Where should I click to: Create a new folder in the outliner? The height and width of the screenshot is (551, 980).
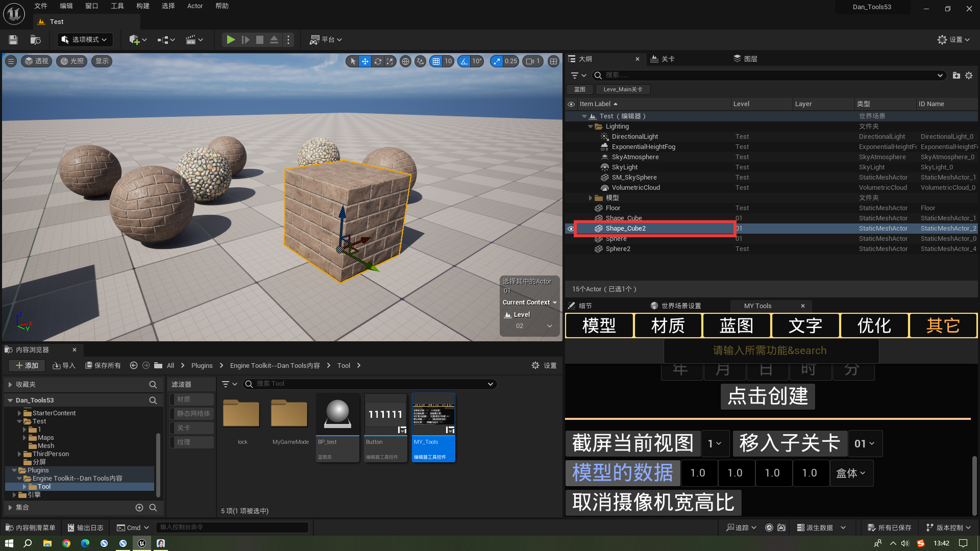[x=957, y=76]
